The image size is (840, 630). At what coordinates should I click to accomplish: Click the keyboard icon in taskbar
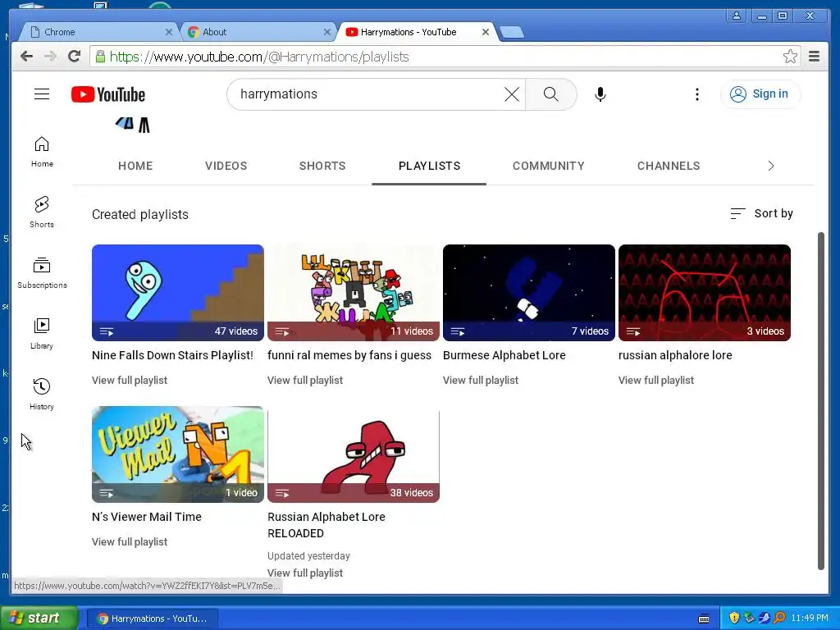coord(704,619)
